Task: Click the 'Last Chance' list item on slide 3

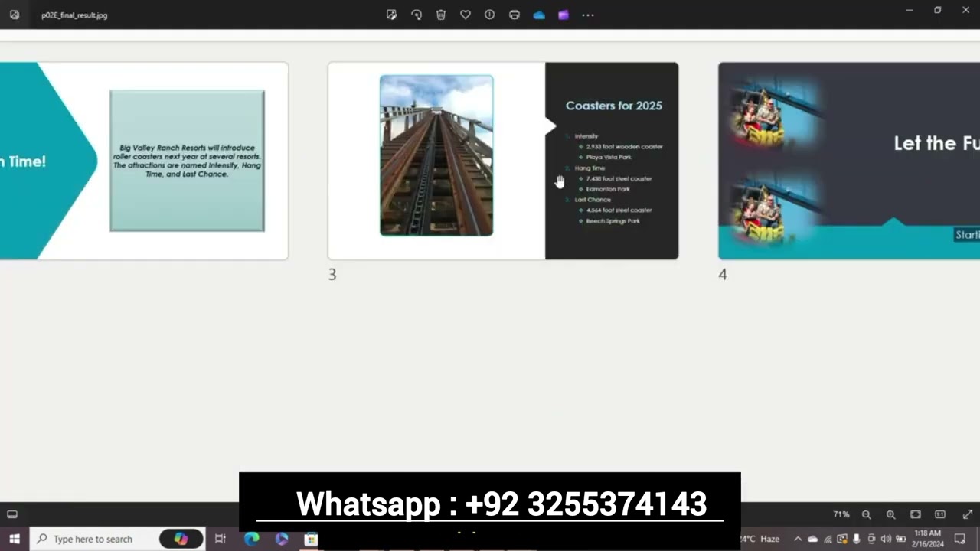Action: [x=593, y=200]
